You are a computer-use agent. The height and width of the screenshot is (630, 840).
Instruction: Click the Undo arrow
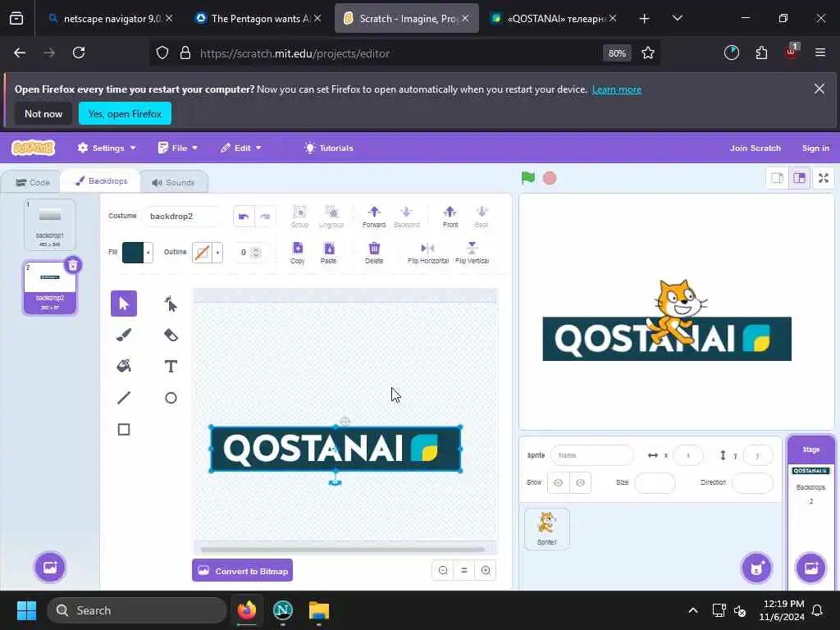coord(244,217)
